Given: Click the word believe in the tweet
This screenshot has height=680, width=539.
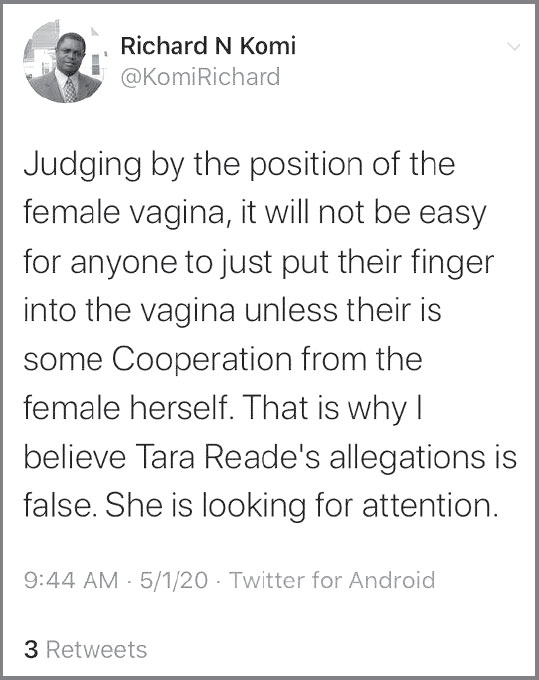Looking at the screenshot, I should point(75,457).
